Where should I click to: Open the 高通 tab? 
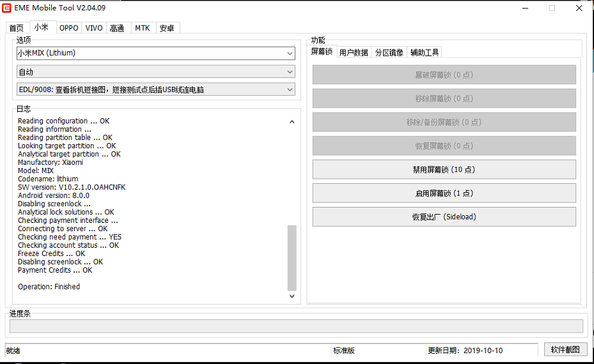[118, 28]
